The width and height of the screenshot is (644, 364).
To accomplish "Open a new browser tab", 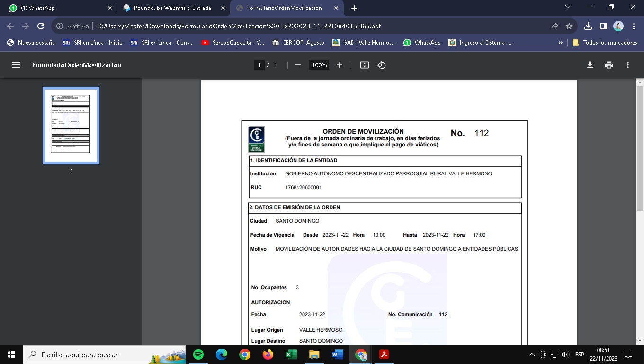I will (354, 8).
